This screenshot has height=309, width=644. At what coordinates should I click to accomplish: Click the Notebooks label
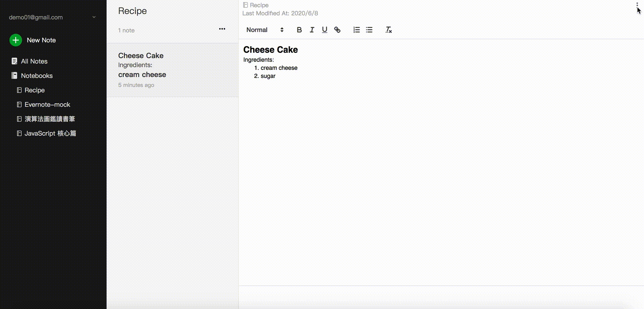coord(37,76)
